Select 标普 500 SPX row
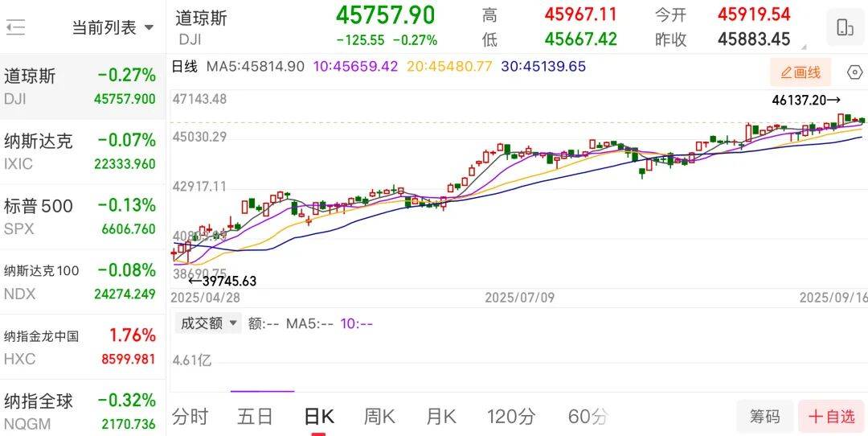Screen dimensions: 868x436 83,216
